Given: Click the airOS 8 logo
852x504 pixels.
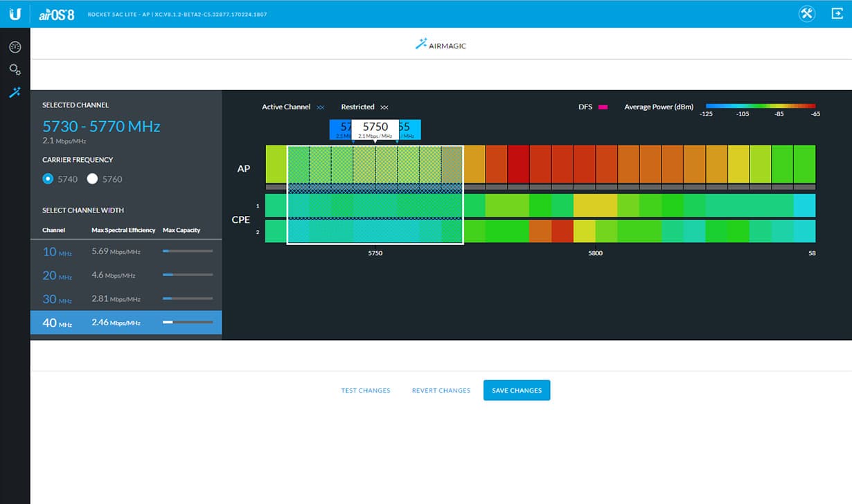Looking at the screenshot, I should click(55, 14).
